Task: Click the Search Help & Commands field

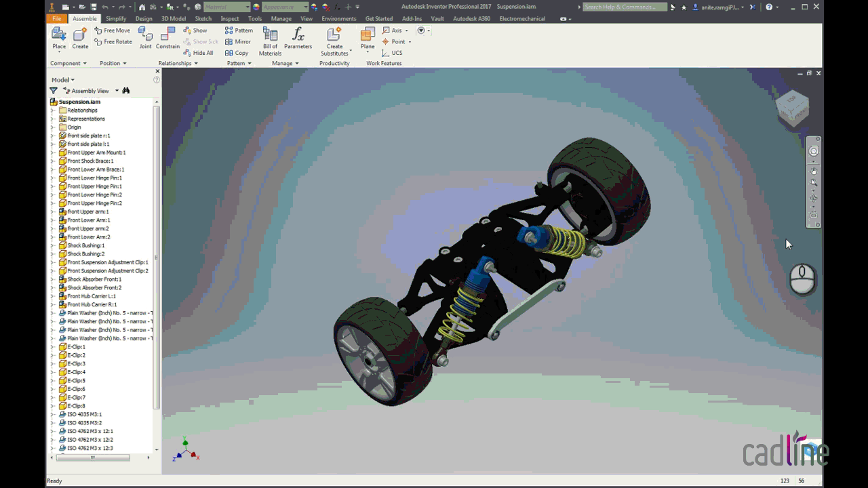Action: 624,7
